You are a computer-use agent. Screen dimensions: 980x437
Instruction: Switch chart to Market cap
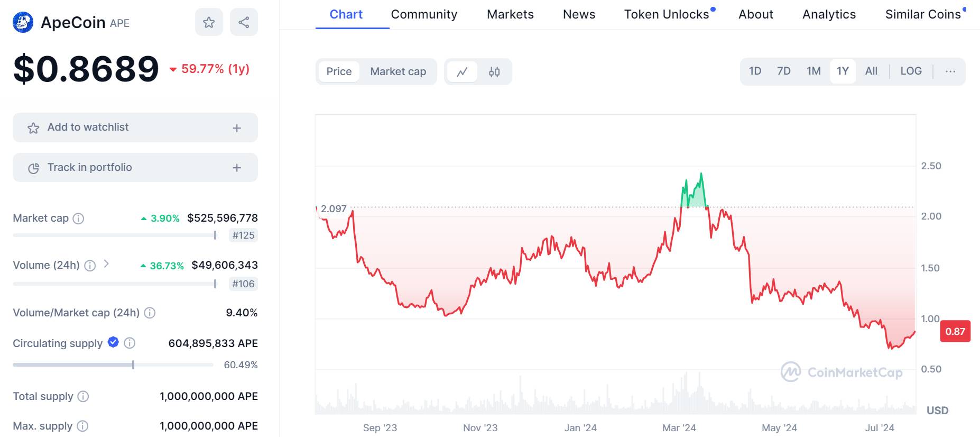tap(398, 71)
